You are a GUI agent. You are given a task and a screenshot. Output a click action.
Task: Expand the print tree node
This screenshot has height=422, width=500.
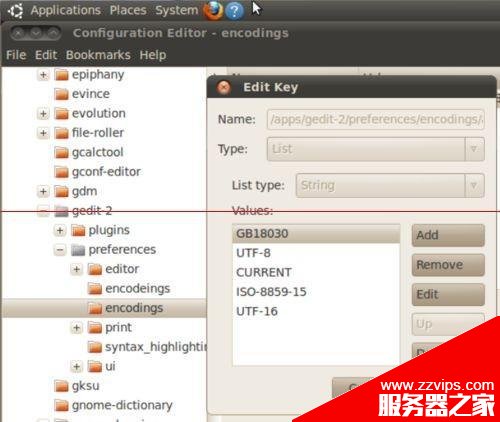(77, 328)
